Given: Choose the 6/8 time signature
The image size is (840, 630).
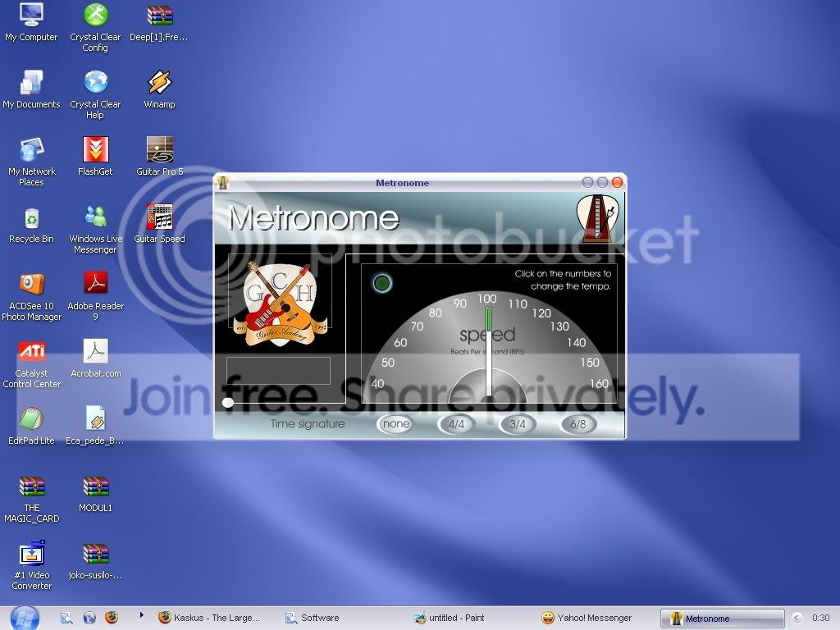Looking at the screenshot, I should click(x=578, y=424).
